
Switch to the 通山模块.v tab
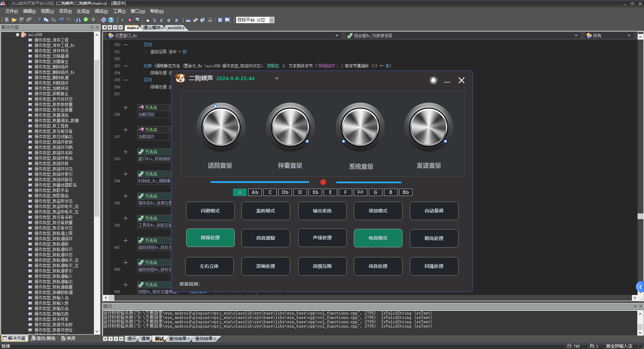click(153, 28)
